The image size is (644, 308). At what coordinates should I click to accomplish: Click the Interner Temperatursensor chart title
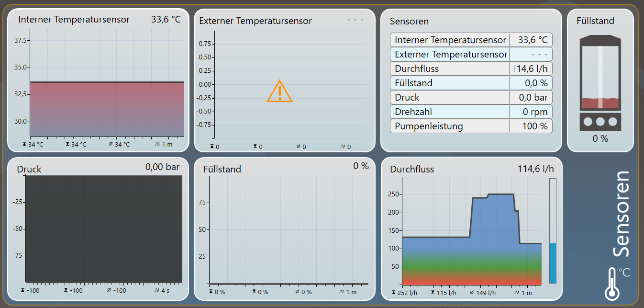coord(74,20)
